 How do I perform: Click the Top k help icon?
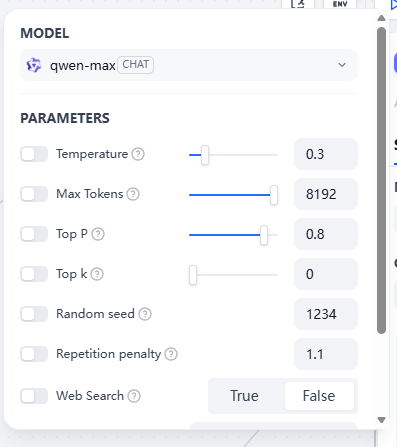coord(97,274)
